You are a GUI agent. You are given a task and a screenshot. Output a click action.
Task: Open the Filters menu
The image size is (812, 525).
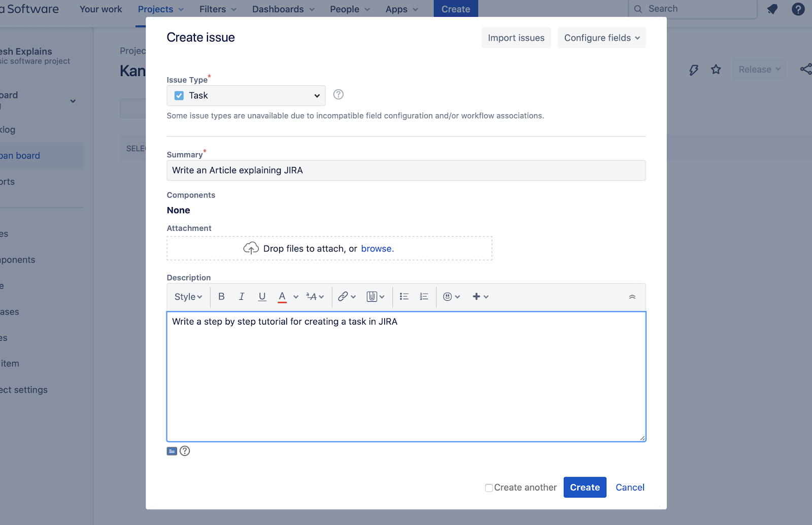point(218,9)
